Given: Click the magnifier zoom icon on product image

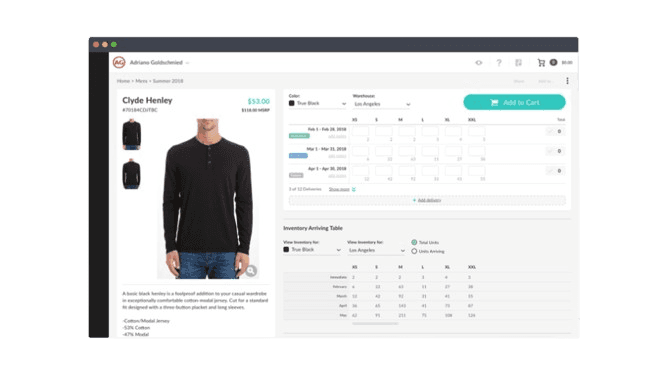Looking at the screenshot, I should pos(251,271).
